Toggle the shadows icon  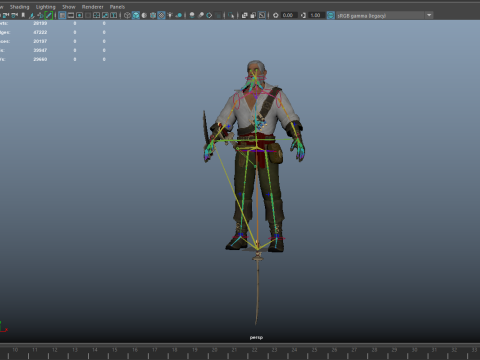click(179, 15)
